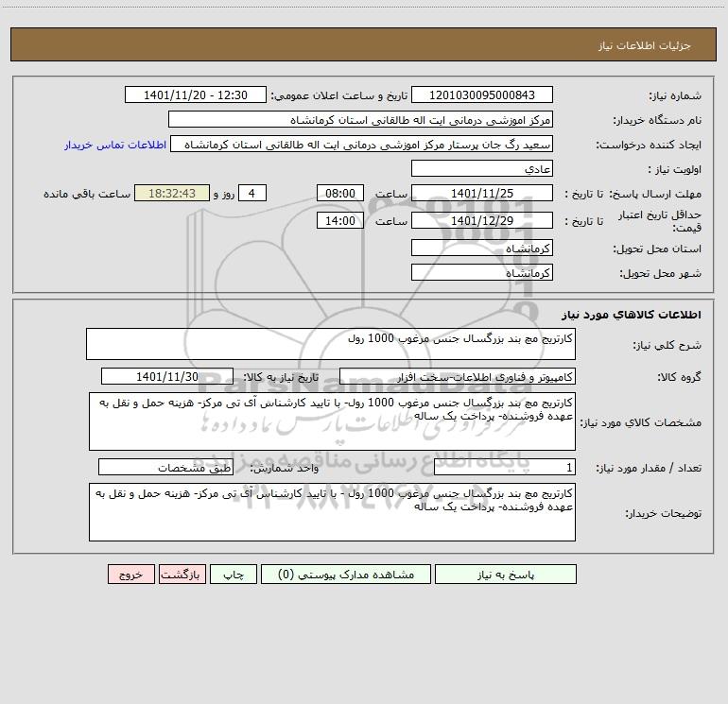The height and width of the screenshot is (704, 728).
Task: Click the توضیحات خریدار label
Action: click(x=663, y=513)
